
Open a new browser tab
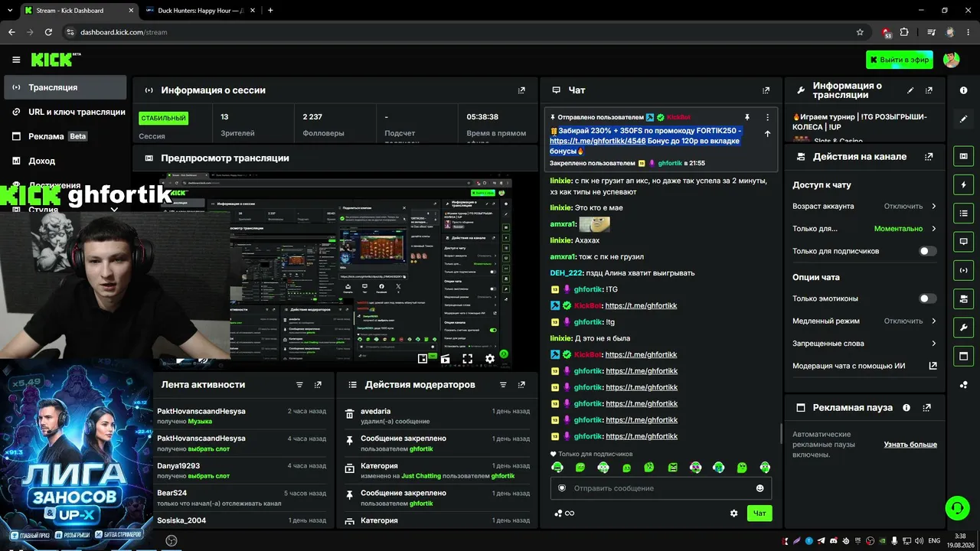click(270, 11)
